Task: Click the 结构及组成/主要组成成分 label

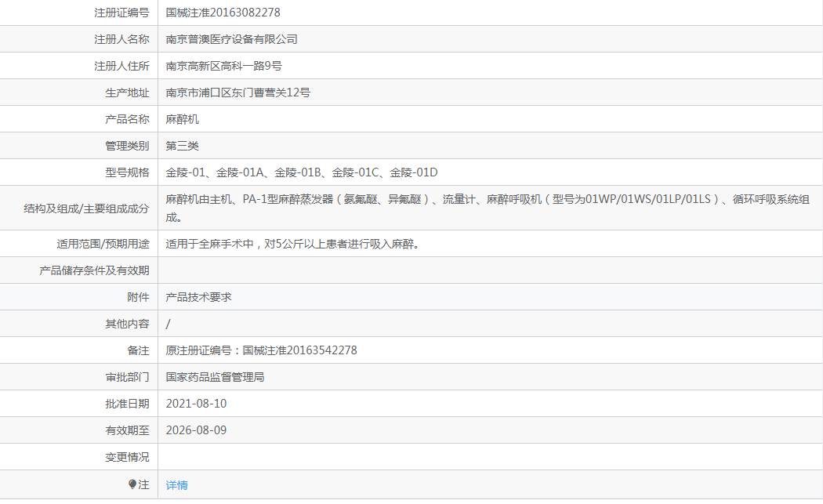Action: tap(86, 209)
